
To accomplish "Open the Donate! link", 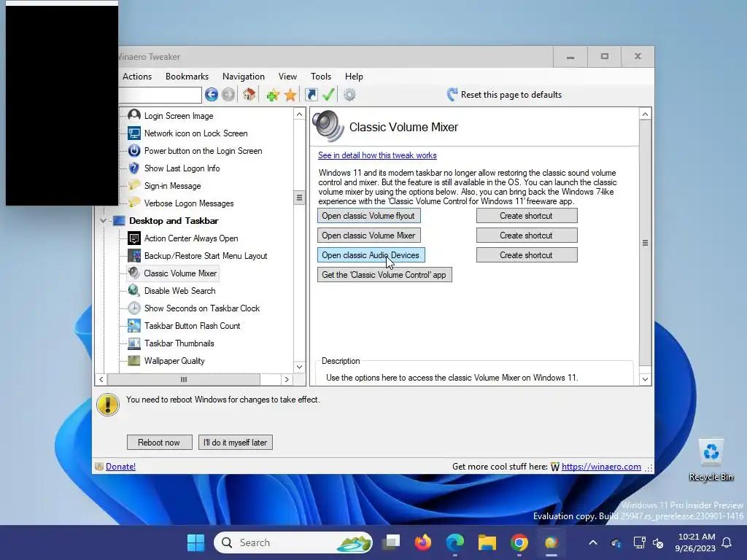I will click(120, 467).
